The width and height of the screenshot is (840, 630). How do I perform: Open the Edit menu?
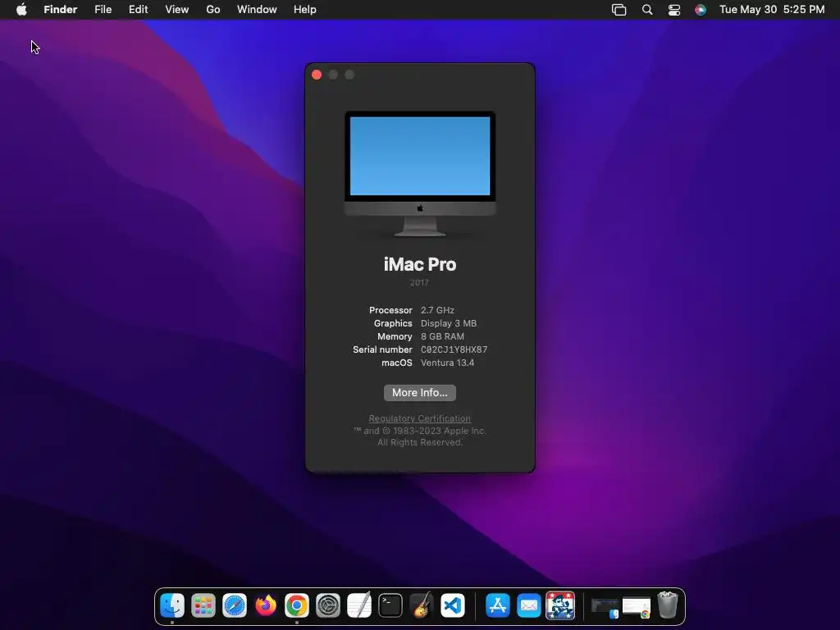coord(138,10)
